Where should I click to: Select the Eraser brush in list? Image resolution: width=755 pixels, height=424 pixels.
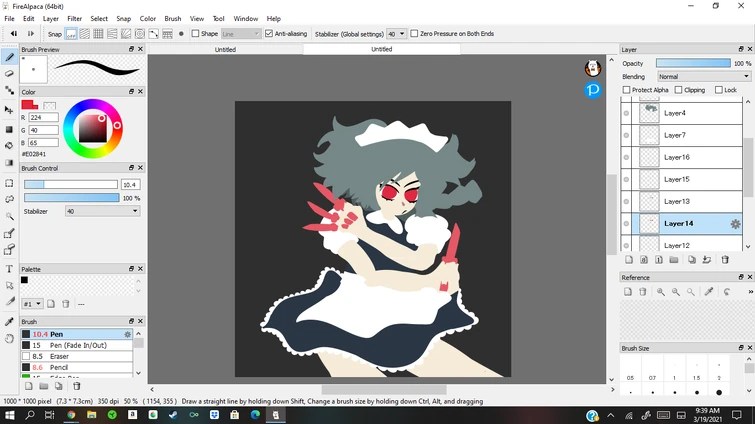coord(77,357)
